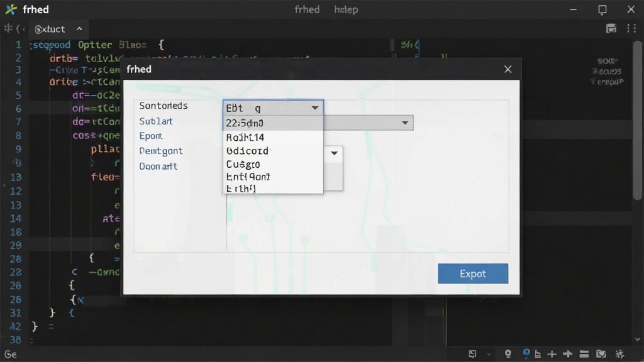Click the "Ge" status bar entry
Screen dimensions: 644x362
11,354
